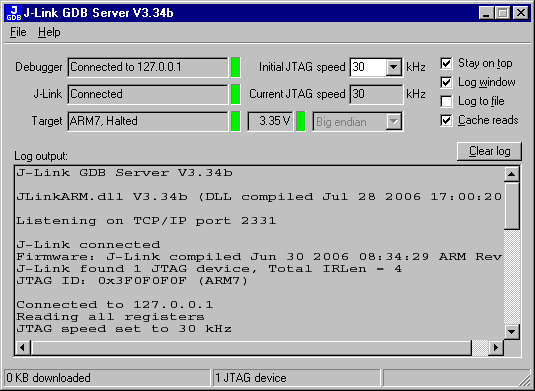
Task: Click the 'J-Link found 1 JTAG device' line
Action: point(209,269)
